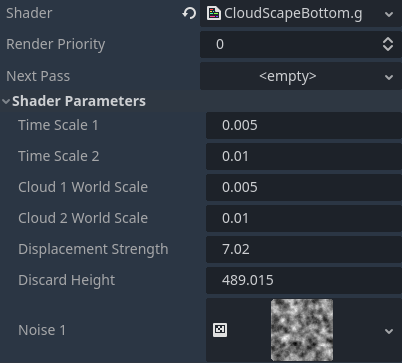
Task: Click the Shader property label
Action: coord(29,13)
